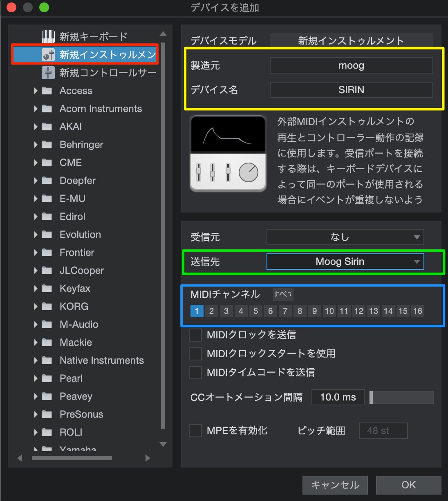The height and width of the screenshot is (501, 448).
Task: Click device list scroll-up arrow
Action: click(x=163, y=34)
